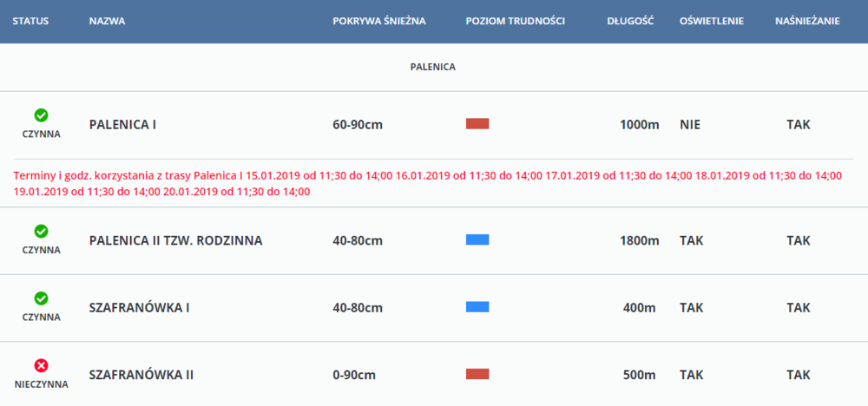The width and height of the screenshot is (868, 406).
Task: Click the 400m length value
Action: tap(641, 308)
